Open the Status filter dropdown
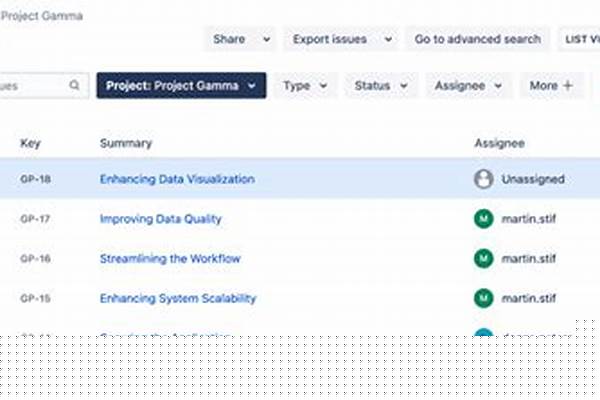Screen dimensions: 600x400 (x=404, y=86)
